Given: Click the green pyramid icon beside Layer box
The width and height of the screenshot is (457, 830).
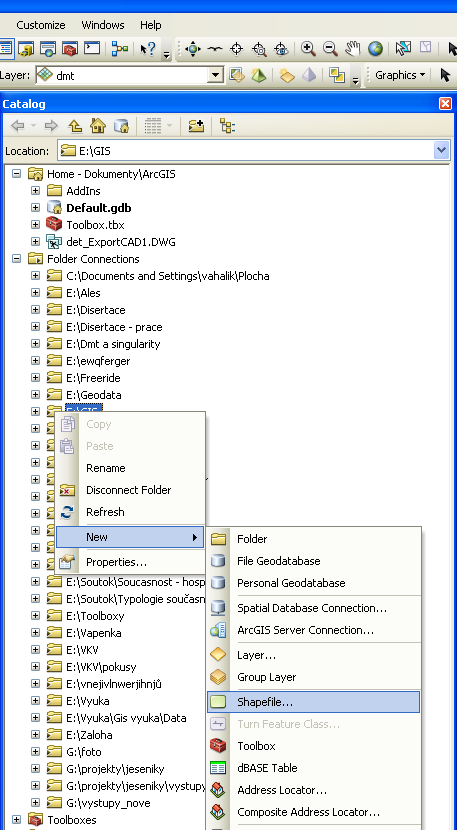Looking at the screenshot, I should click(x=259, y=75).
